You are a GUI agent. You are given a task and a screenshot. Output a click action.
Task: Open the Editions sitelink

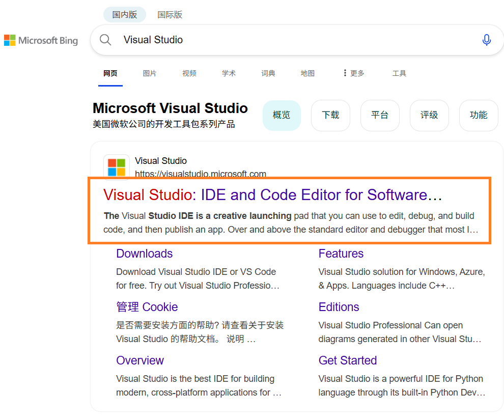pyautogui.click(x=339, y=307)
